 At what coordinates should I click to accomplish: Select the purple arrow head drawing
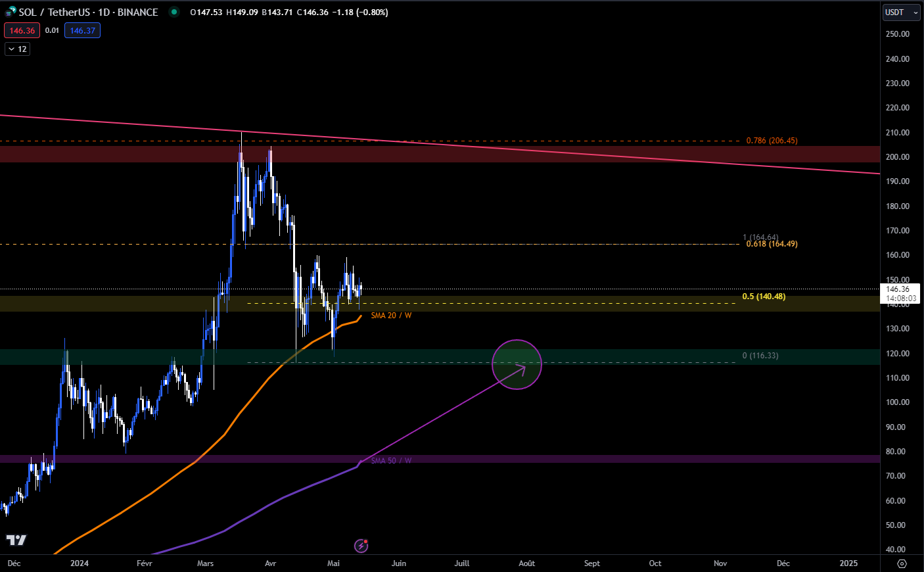[522, 368]
